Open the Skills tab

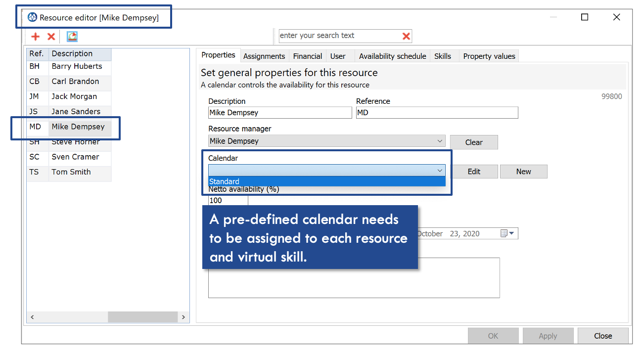443,56
